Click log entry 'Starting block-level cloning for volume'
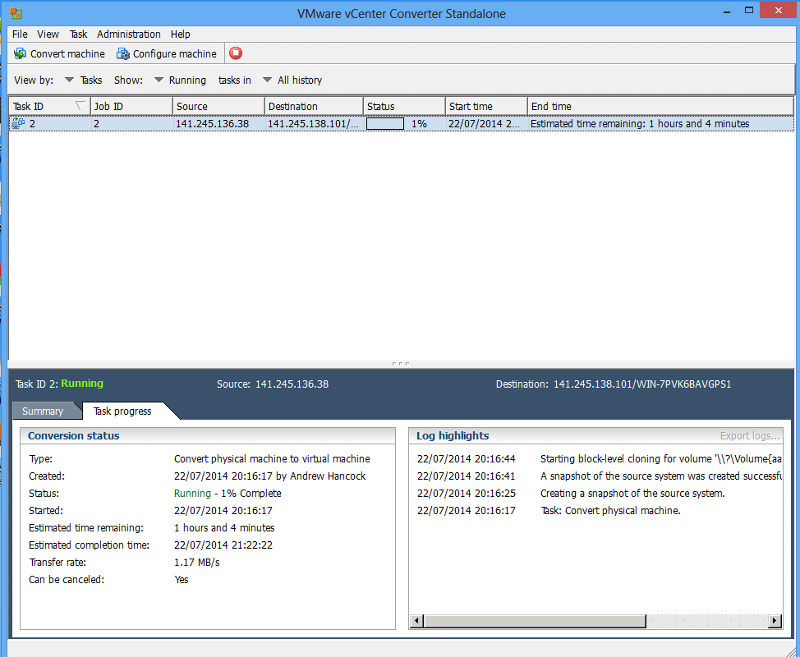The height and width of the screenshot is (657, 800). (x=661, y=459)
